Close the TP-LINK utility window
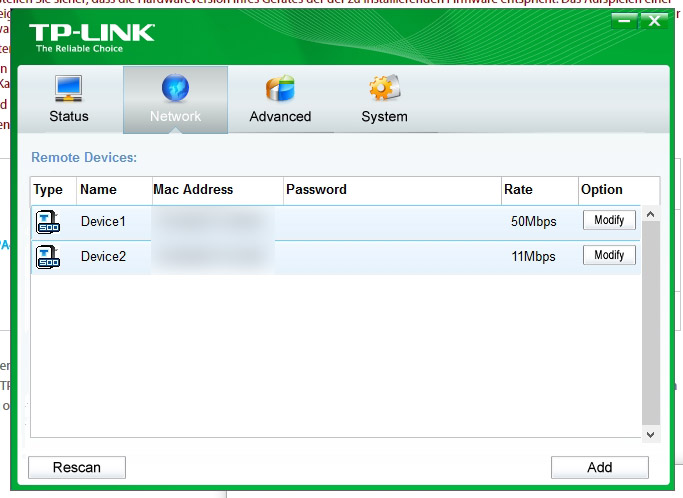 pyautogui.click(x=654, y=21)
